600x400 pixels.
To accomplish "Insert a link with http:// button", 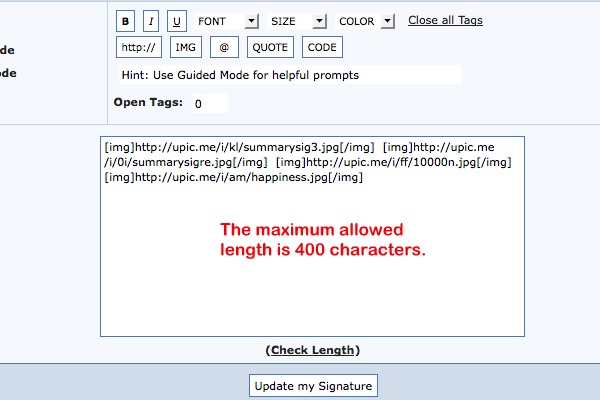I will click(139, 47).
